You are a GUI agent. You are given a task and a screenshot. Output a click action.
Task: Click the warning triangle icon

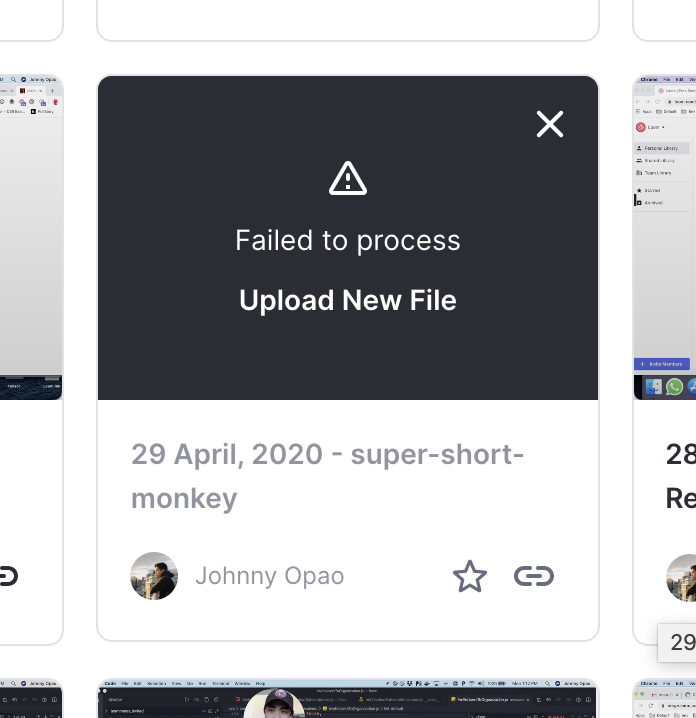(x=348, y=178)
